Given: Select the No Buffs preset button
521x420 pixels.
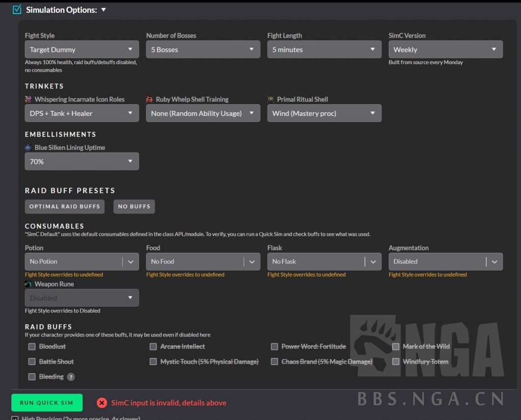Looking at the screenshot, I should (x=134, y=206).
